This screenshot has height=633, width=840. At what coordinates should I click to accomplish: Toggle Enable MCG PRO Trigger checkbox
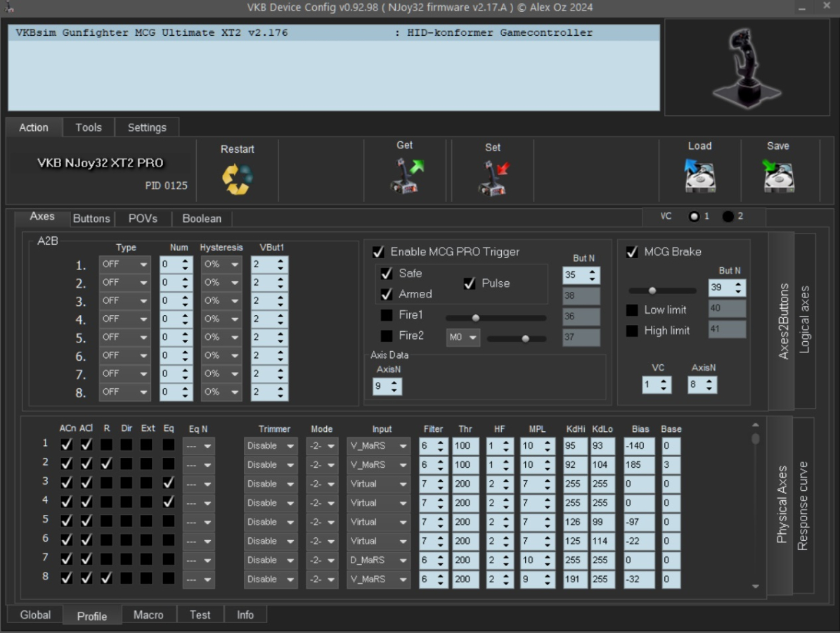pos(378,252)
